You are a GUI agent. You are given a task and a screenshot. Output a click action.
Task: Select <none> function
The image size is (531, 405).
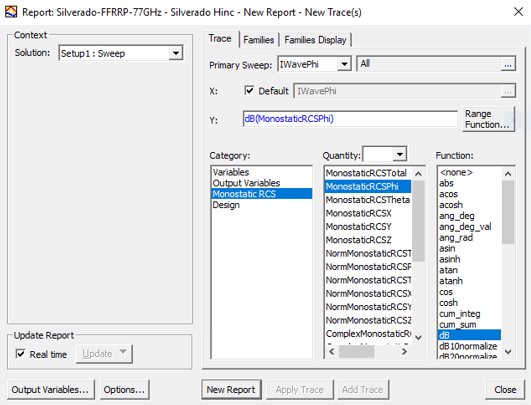(469, 172)
